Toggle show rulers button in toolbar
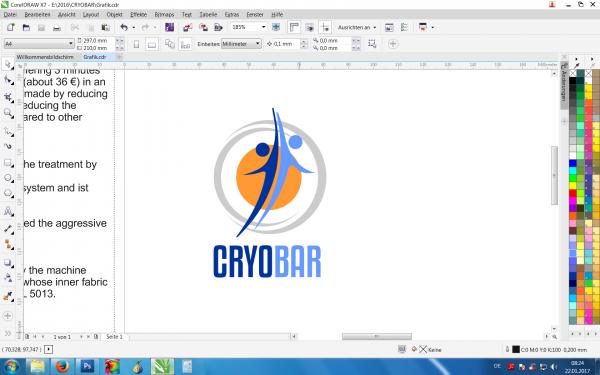The width and height of the screenshot is (600, 375). (294, 27)
